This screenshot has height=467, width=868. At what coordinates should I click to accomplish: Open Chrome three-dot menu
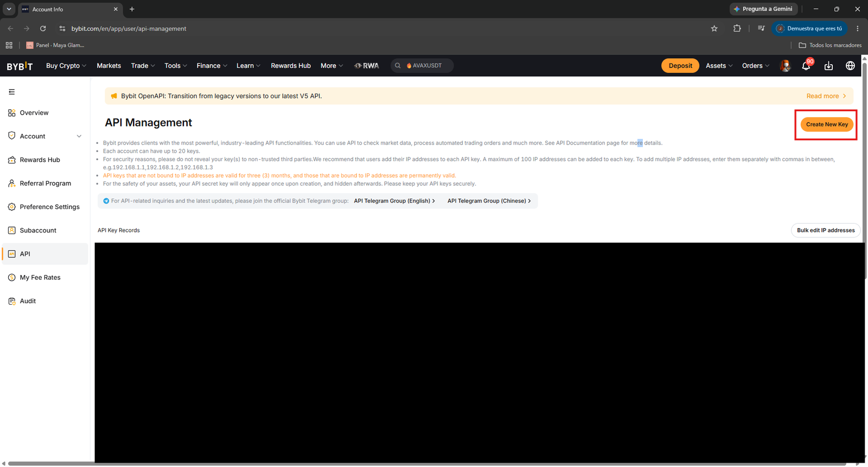point(858,28)
